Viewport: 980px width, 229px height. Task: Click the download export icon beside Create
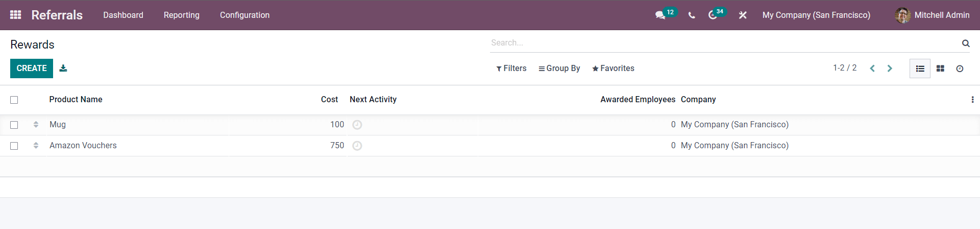click(x=63, y=68)
